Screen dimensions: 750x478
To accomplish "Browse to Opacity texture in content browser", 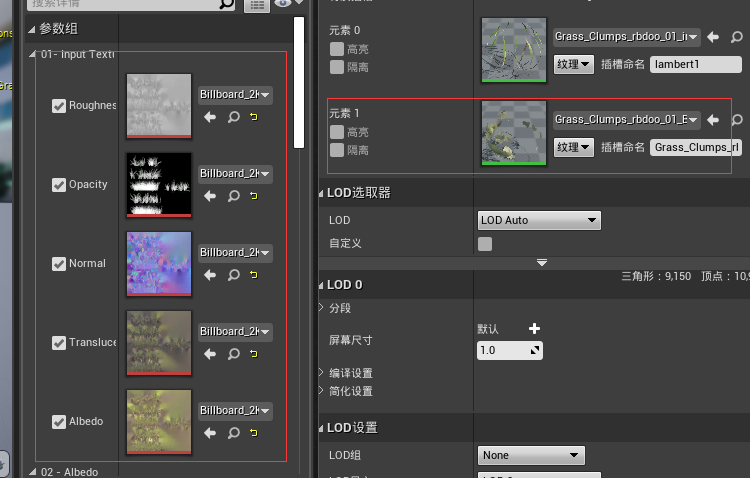I will tap(233, 196).
